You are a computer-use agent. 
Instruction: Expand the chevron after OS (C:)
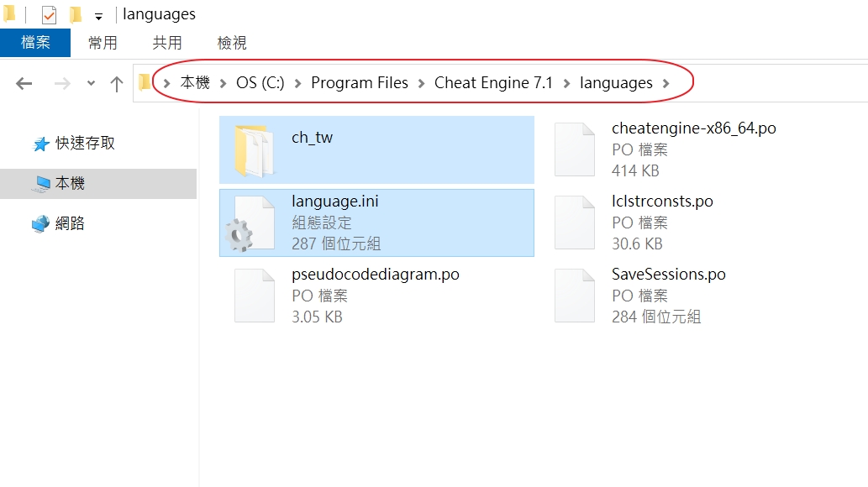[297, 84]
